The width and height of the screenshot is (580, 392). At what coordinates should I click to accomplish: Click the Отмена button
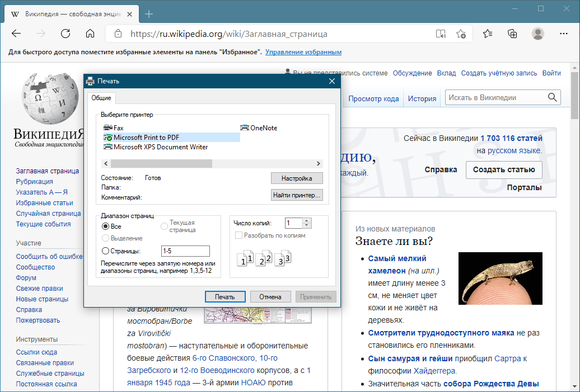click(270, 297)
